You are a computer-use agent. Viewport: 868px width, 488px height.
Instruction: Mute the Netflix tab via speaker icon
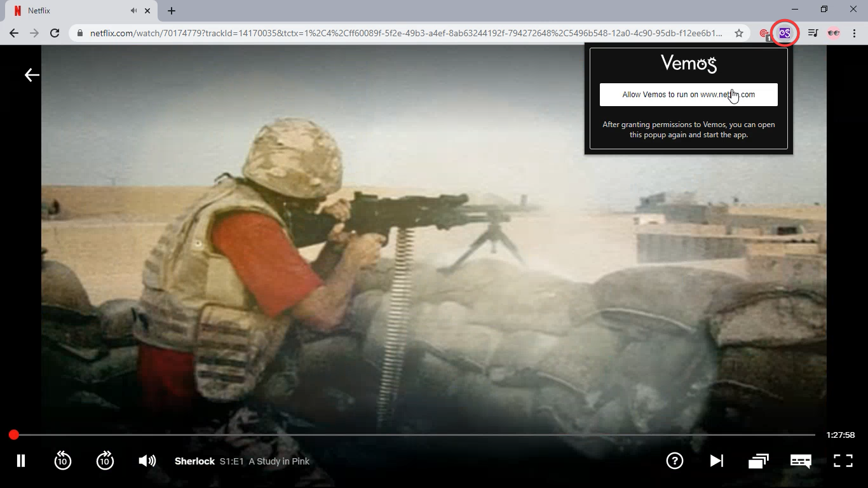click(x=133, y=11)
